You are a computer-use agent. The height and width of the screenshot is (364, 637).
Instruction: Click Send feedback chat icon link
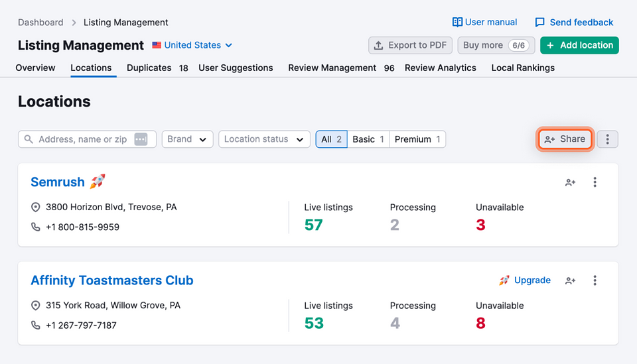[574, 22]
